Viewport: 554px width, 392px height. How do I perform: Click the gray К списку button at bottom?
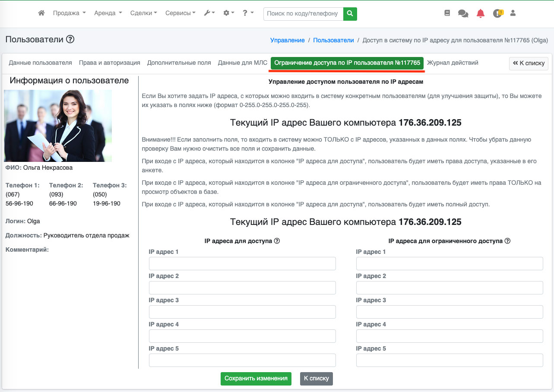pyautogui.click(x=317, y=379)
